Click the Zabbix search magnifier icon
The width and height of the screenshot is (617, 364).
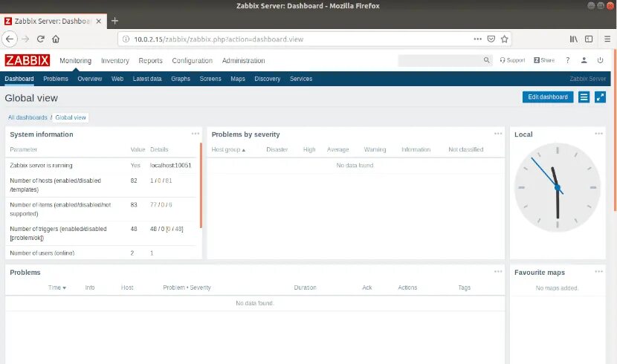pyautogui.click(x=487, y=60)
